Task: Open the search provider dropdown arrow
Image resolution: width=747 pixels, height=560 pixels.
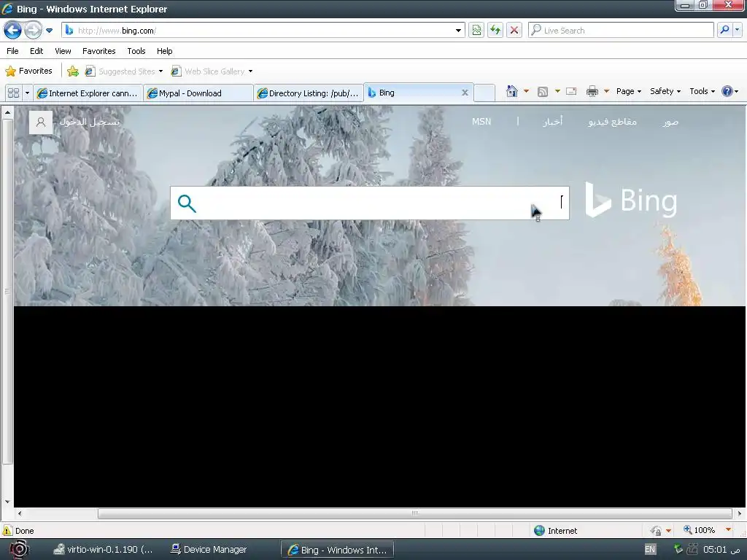Action: [737, 30]
